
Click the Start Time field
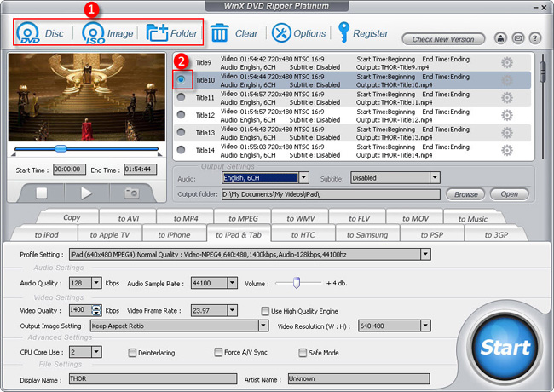[x=69, y=170]
